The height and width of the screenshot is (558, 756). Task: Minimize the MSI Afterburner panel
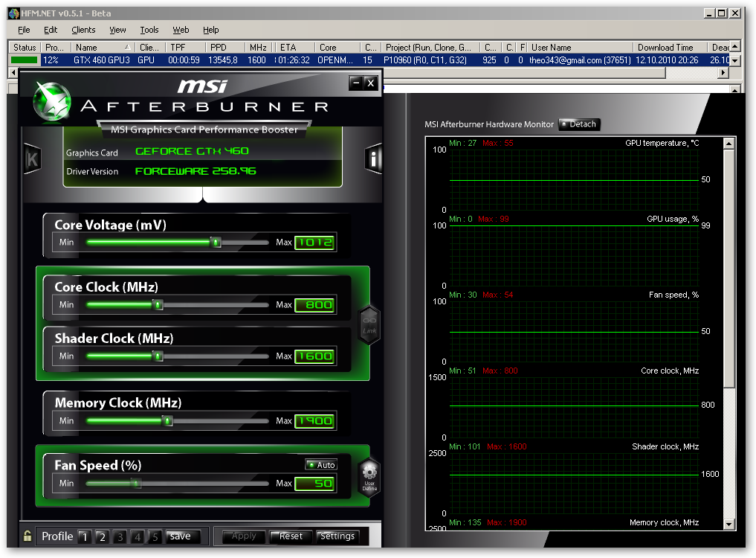tap(356, 83)
